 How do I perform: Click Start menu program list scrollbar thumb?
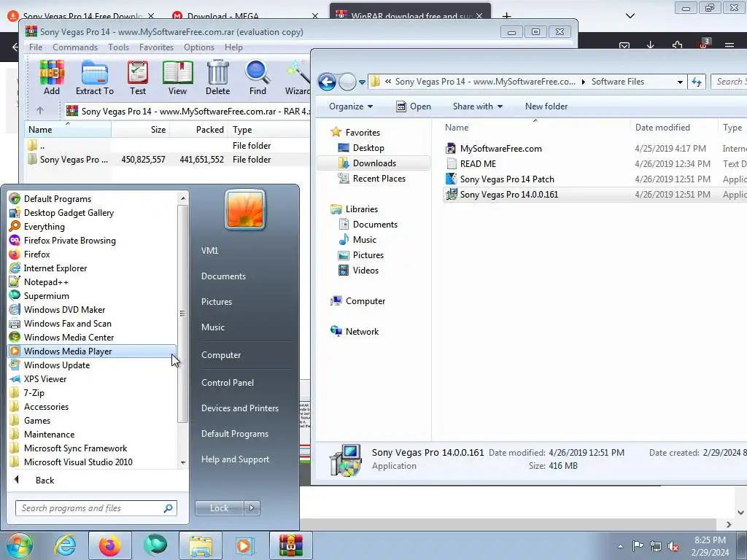(x=182, y=314)
